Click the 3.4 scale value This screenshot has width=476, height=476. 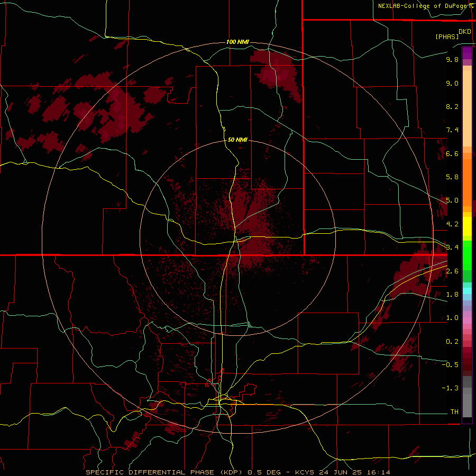tap(452, 248)
